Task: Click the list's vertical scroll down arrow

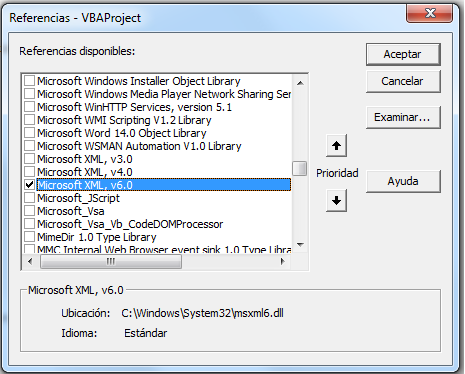Action: coord(300,245)
